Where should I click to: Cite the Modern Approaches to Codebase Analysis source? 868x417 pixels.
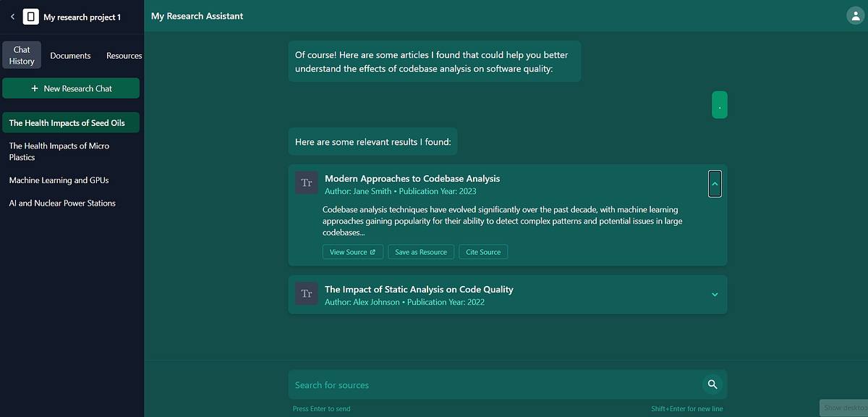click(x=482, y=251)
